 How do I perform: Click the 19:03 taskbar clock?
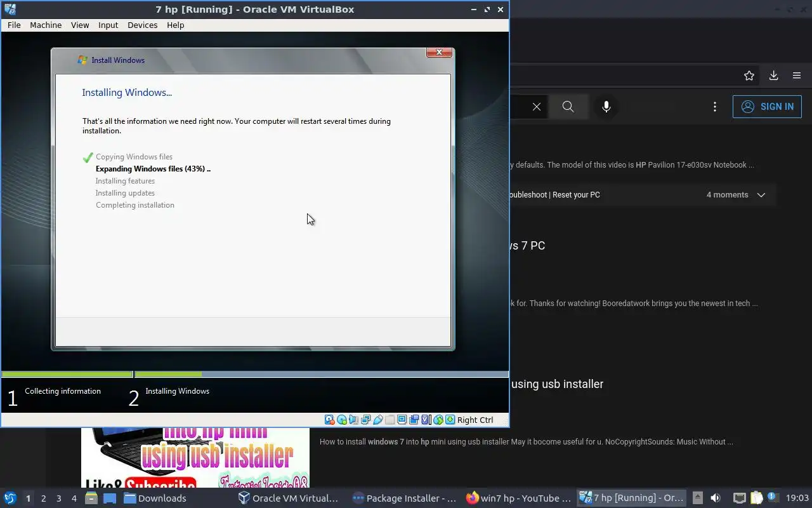(797, 498)
